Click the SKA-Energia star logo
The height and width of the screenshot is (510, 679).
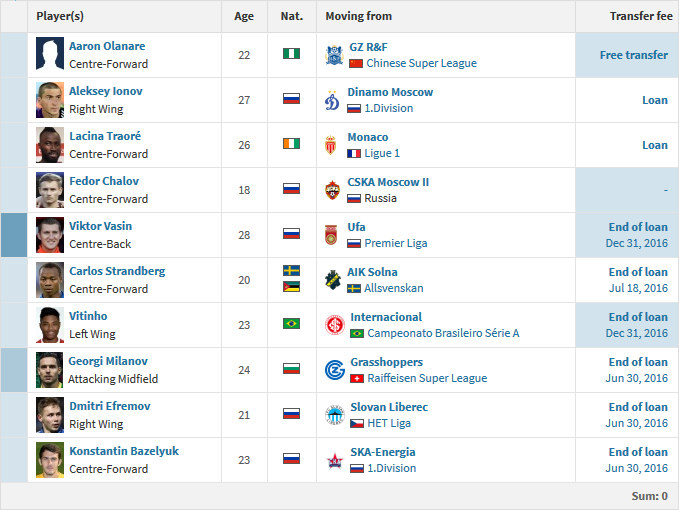coord(335,461)
